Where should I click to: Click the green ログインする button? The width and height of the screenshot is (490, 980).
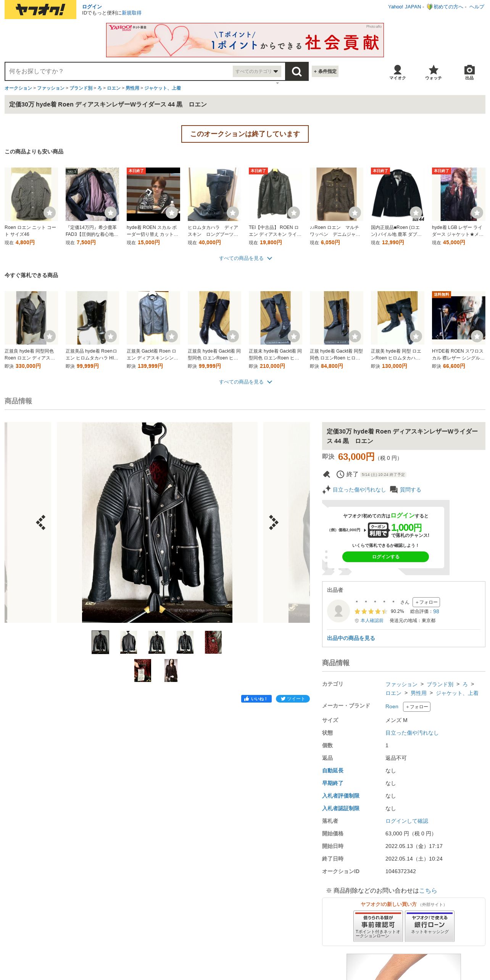pyautogui.click(x=385, y=557)
